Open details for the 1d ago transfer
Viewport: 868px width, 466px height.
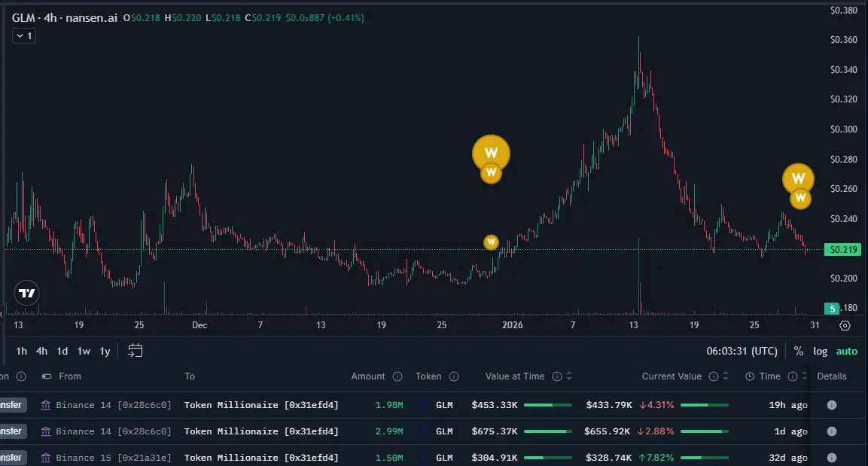pyautogui.click(x=831, y=431)
